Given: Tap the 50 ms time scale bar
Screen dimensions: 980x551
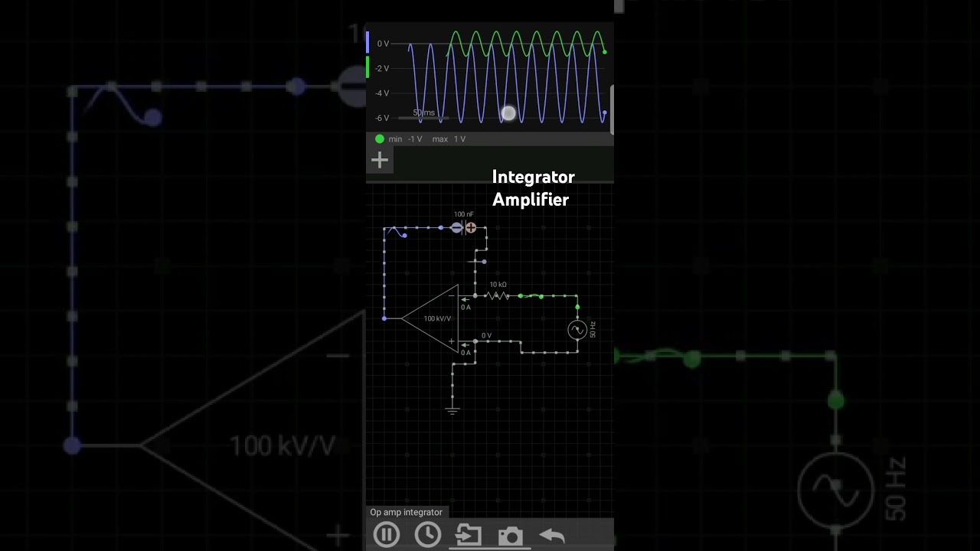Looking at the screenshot, I should pos(424,115).
